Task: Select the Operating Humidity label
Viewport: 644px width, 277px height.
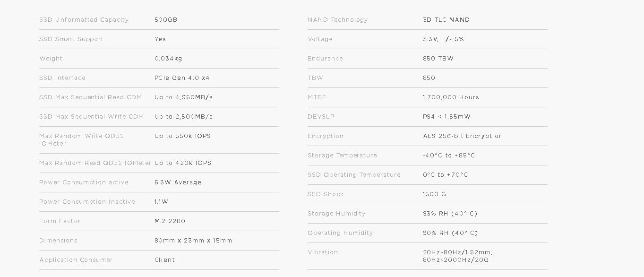Action: [340, 233]
